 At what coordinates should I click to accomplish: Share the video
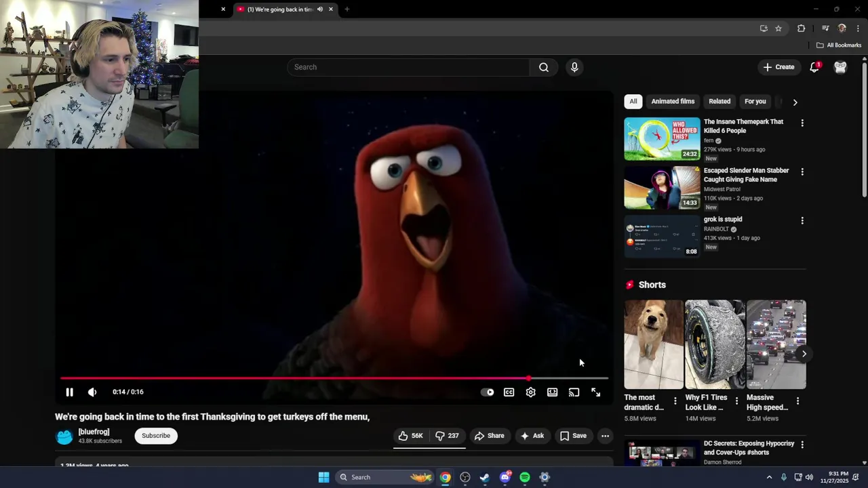tap(490, 436)
